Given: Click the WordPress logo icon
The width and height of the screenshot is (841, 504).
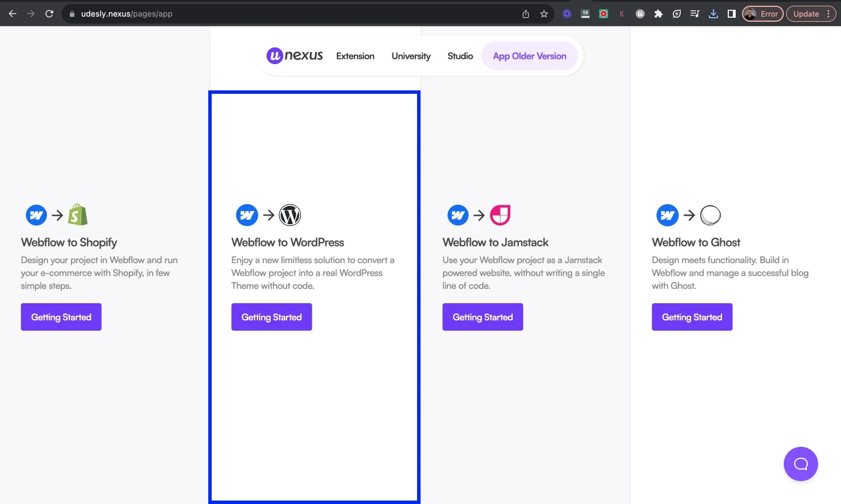Looking at the screenshot, I should coord(290,215).
